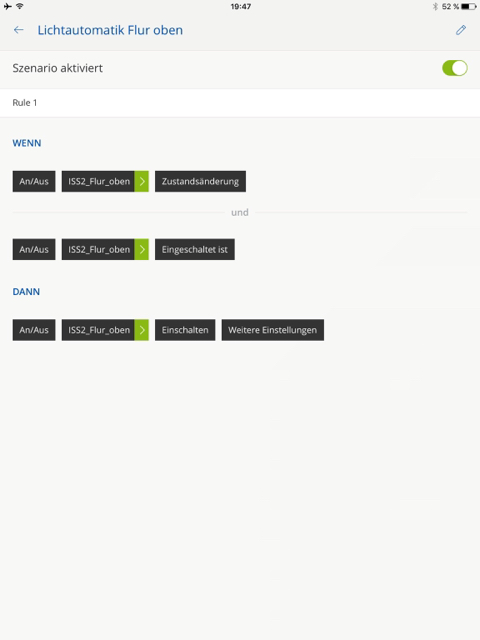The height and width of the screenshot is (640, 480).
Task: Select ISS2_Flur_oben in the Zustandsänderung row
Action: point(98,181)
